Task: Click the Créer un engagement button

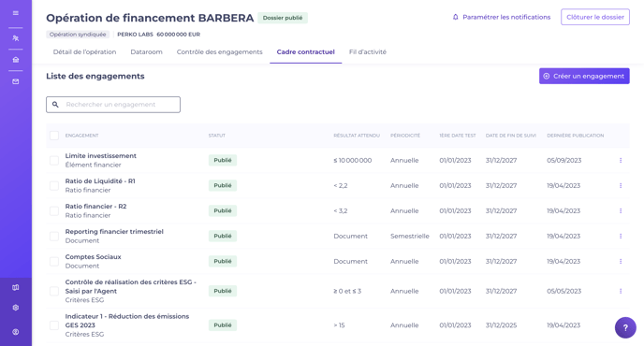Action: (x=584, y=76)
